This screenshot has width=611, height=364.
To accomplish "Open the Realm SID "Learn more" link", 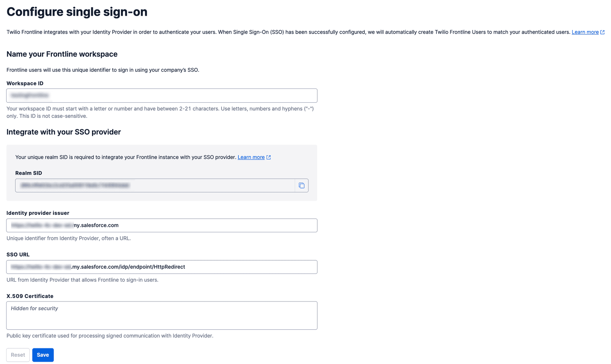I will 251,157.
